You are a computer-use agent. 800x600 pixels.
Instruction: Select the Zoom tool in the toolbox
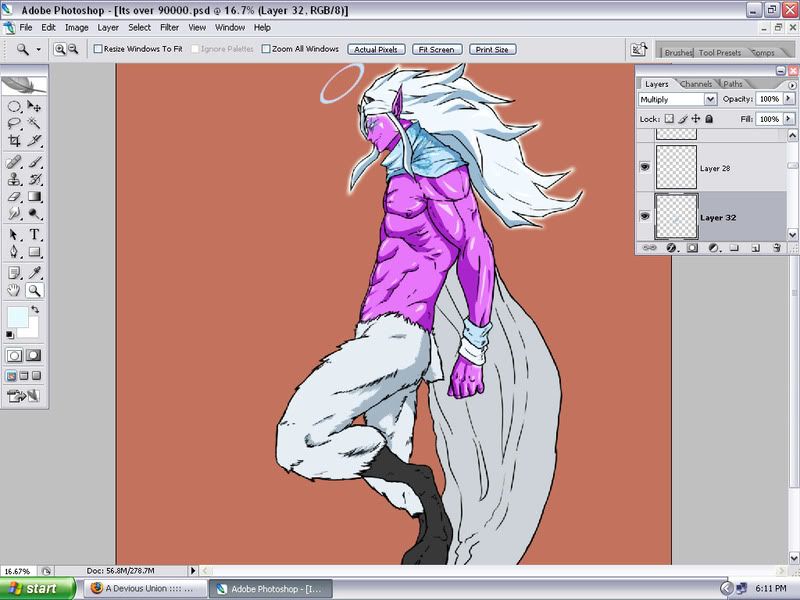(34, 290)
